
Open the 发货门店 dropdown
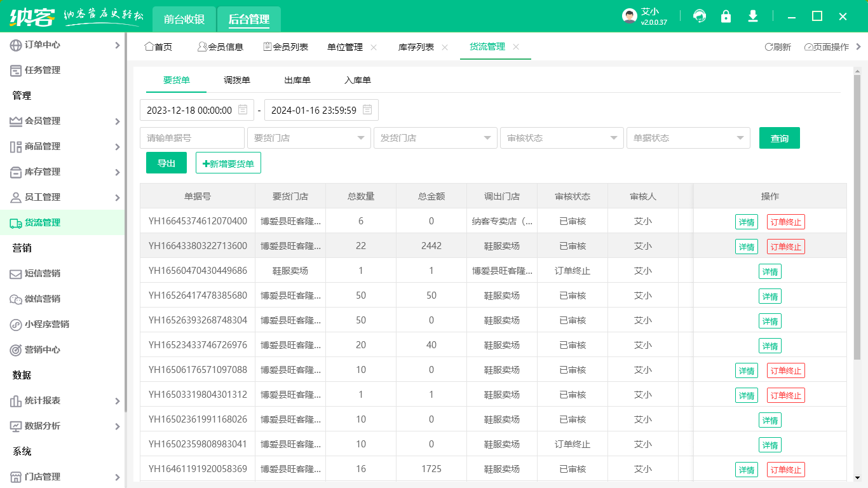pos(435,138)
